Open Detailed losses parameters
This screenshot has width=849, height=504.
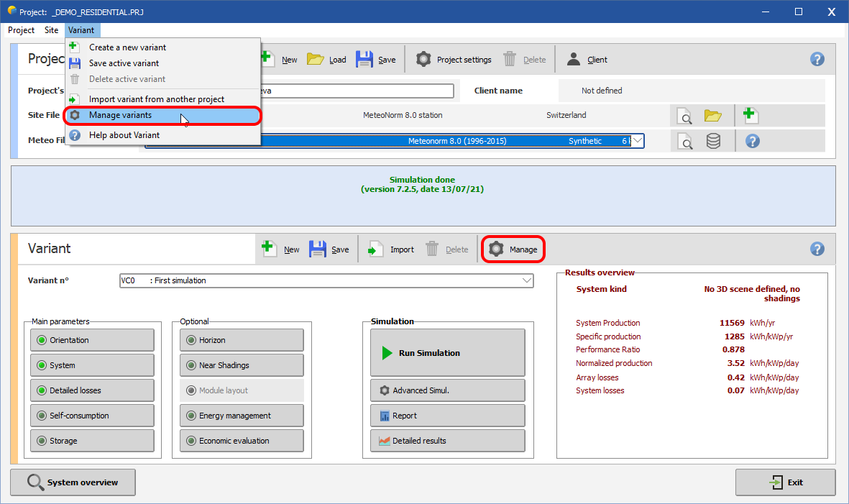coord(92,390)
